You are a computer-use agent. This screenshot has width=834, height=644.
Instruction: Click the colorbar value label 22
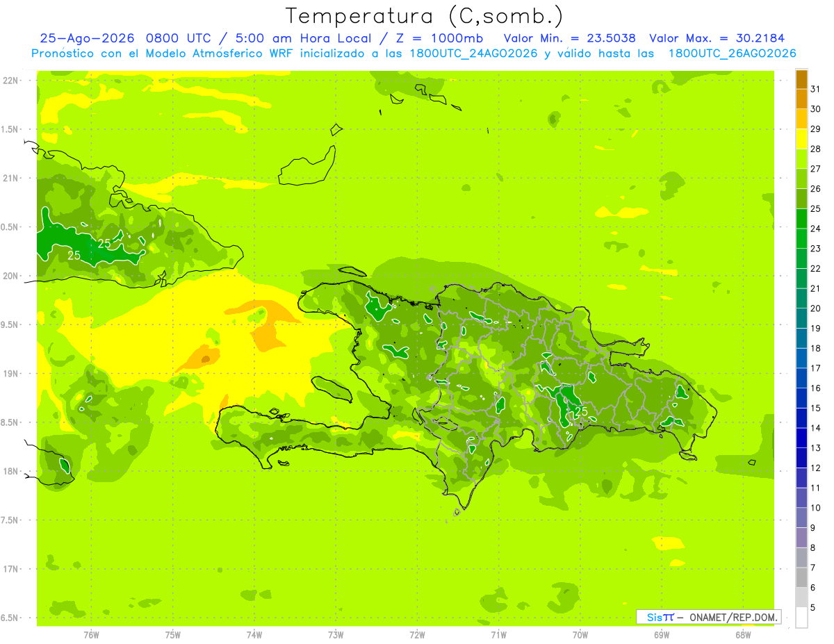click(x=816, y=268)
